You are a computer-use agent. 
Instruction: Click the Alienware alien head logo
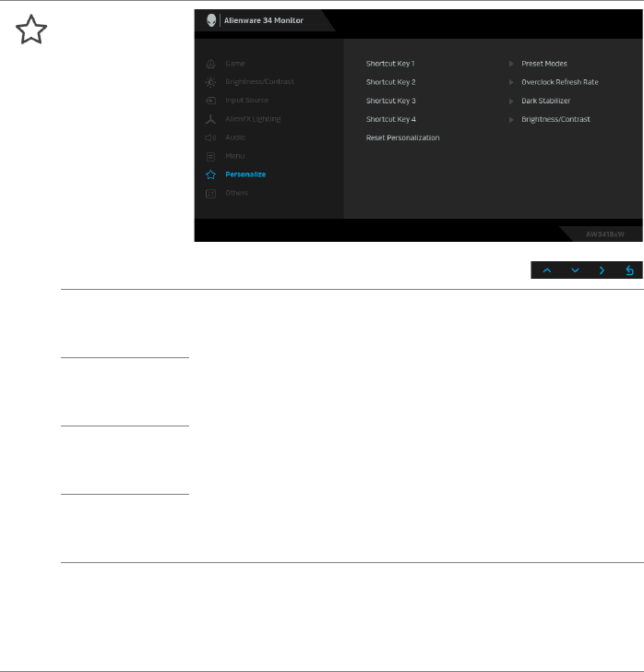coord(211,20)
